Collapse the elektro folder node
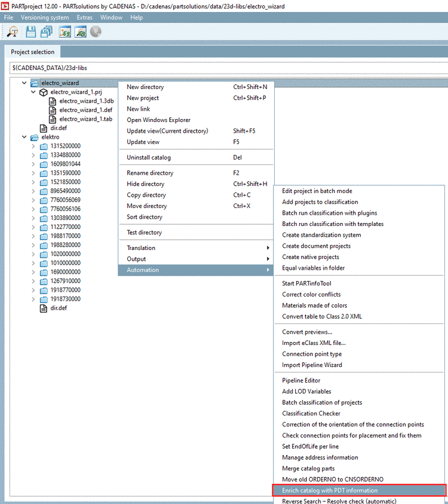The width and height of the screenshot is (448, 504). pyautogui.click(x=24, y=137)
